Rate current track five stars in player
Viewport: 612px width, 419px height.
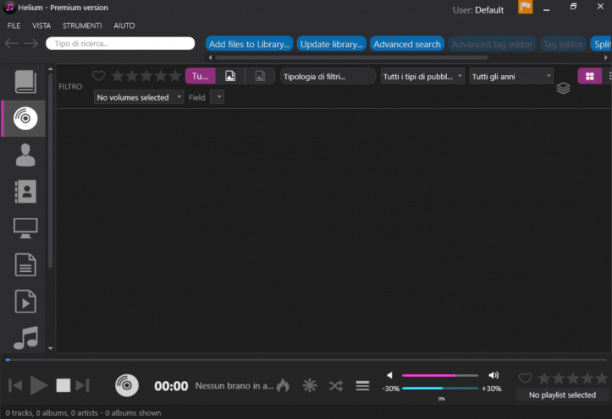point(601,378)
